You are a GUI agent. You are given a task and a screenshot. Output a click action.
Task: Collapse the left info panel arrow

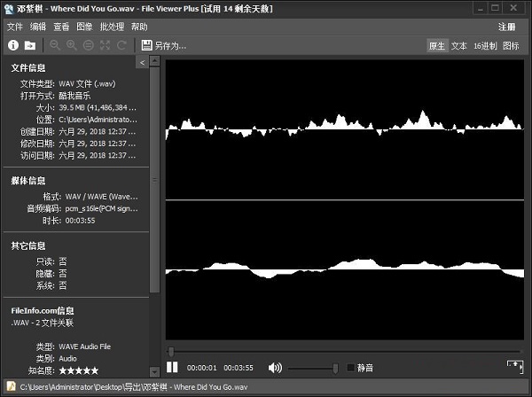[142, 63]
